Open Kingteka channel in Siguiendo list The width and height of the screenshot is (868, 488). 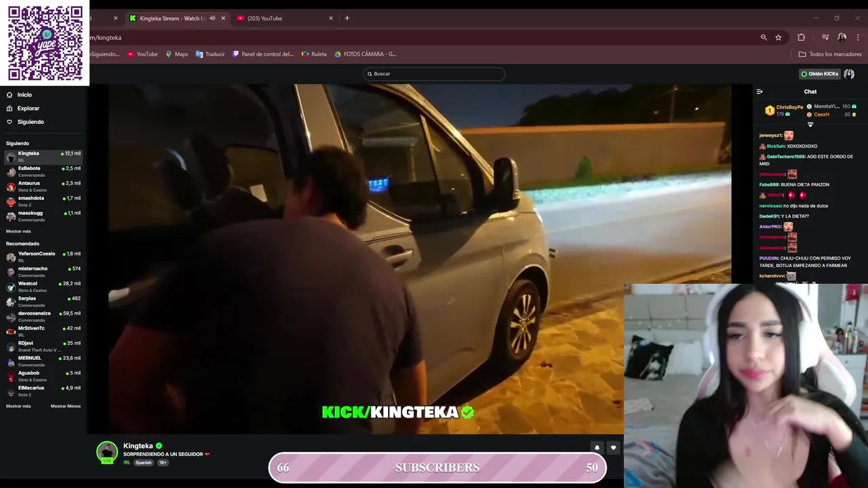click(x=43, y=157)
